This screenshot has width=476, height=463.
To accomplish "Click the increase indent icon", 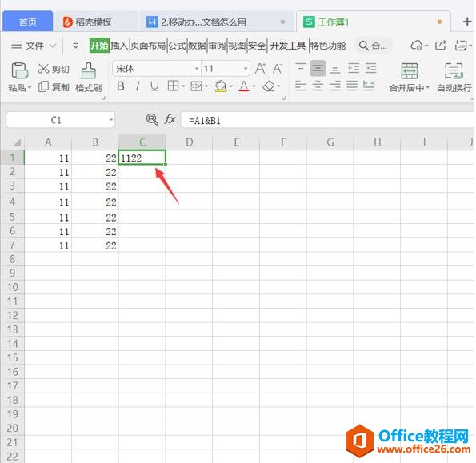I will [370, 68].
